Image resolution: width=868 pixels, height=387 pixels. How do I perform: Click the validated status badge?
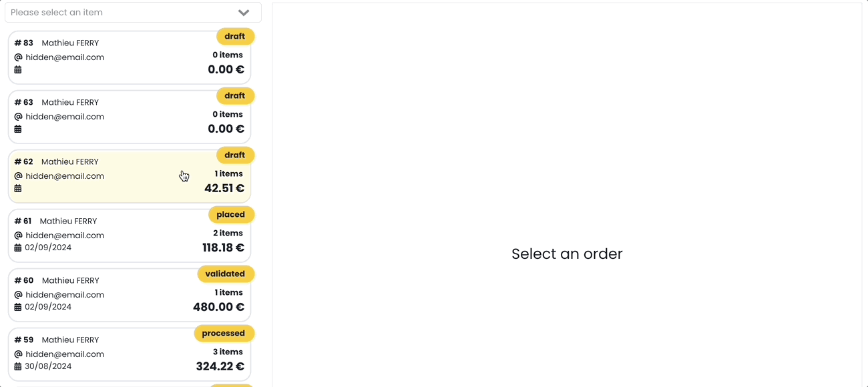tap(226, 274)
